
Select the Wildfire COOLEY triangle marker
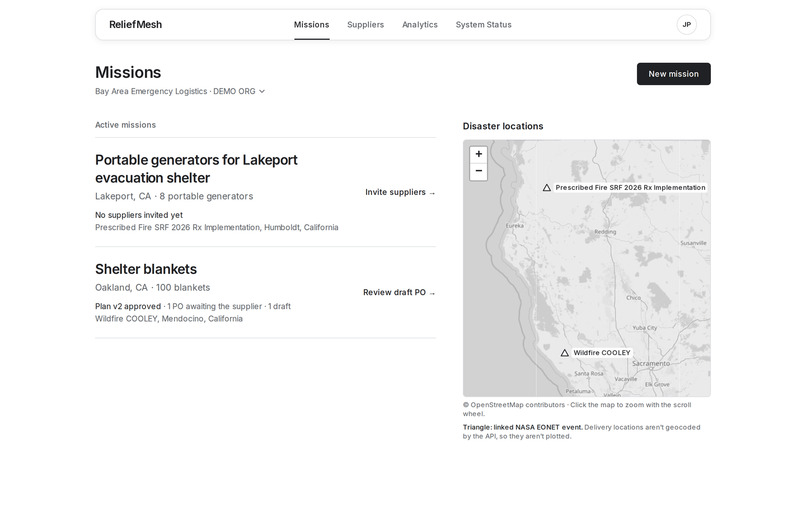(x=564, y=353)
